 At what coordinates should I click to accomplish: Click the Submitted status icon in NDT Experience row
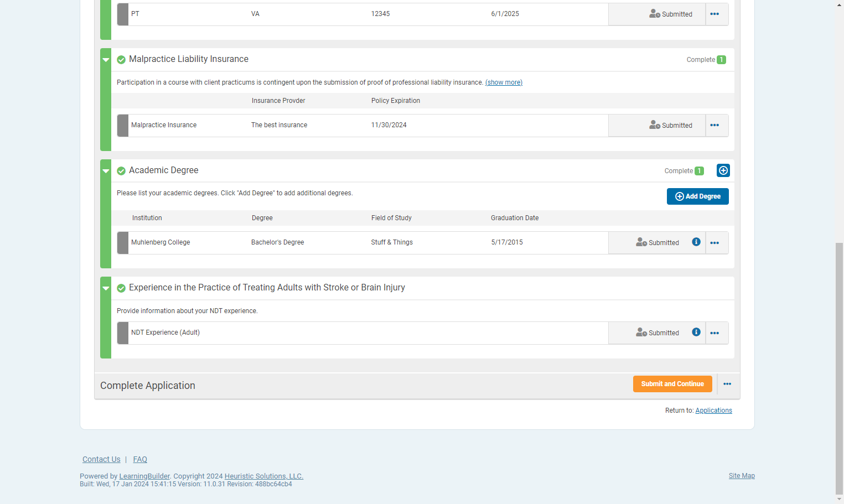[x=641, y=332]
